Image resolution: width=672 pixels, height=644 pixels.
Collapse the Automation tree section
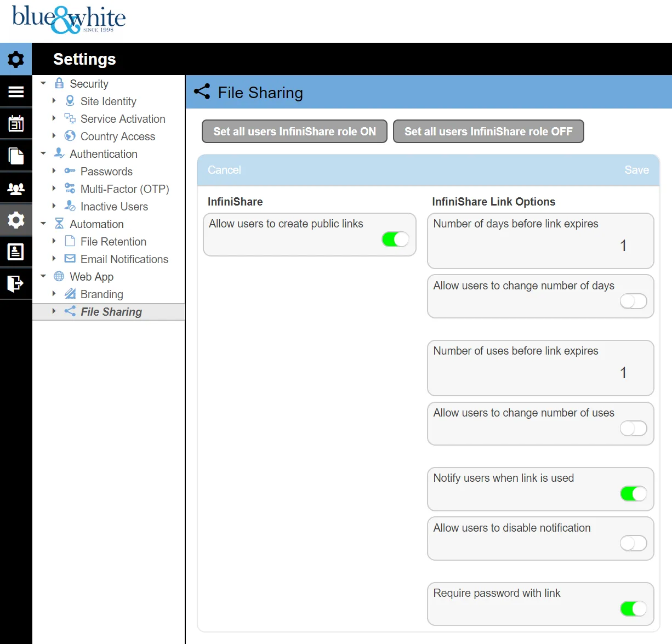tap(43, 224)
